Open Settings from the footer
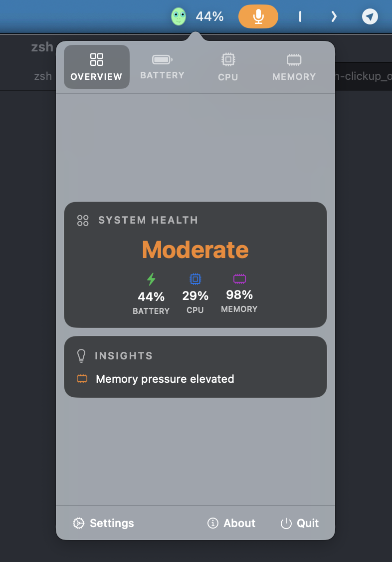This screenshot has height=562, width=392. (103, 523)
